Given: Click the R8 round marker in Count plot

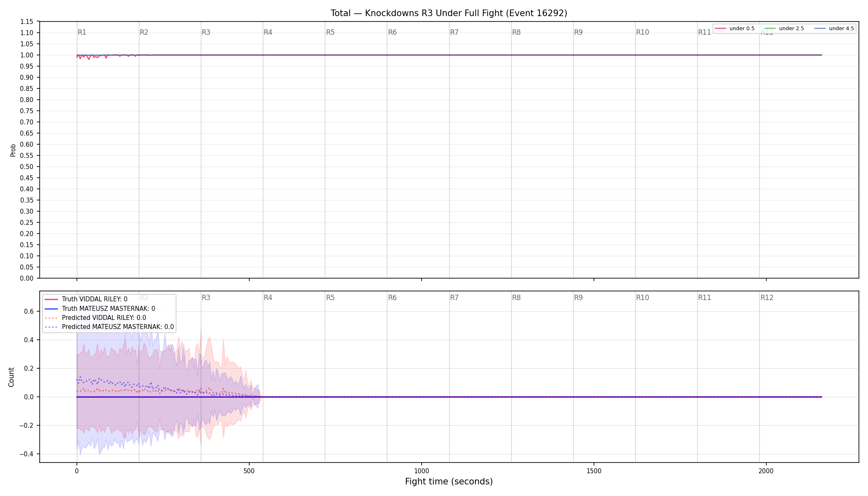Looking at the screenshot, I should pos(516,298).
